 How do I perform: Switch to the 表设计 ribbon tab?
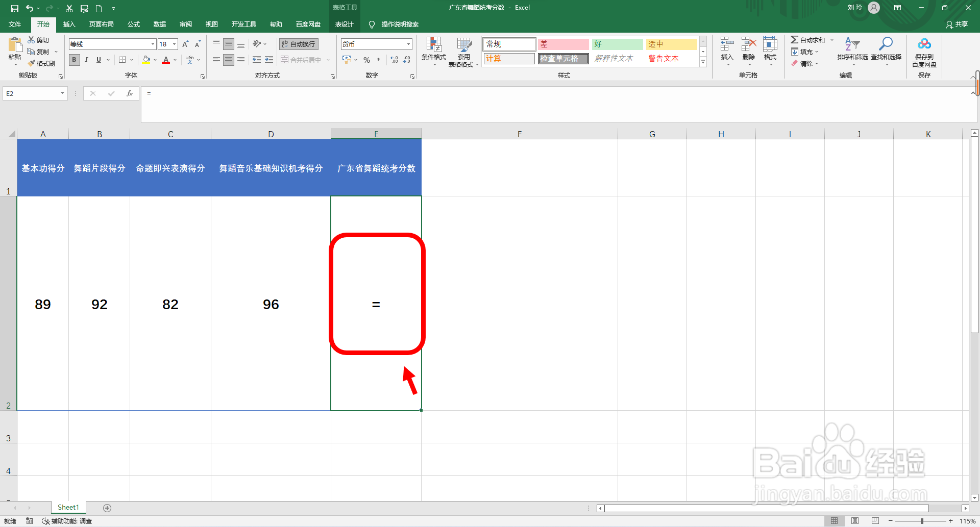345,24
